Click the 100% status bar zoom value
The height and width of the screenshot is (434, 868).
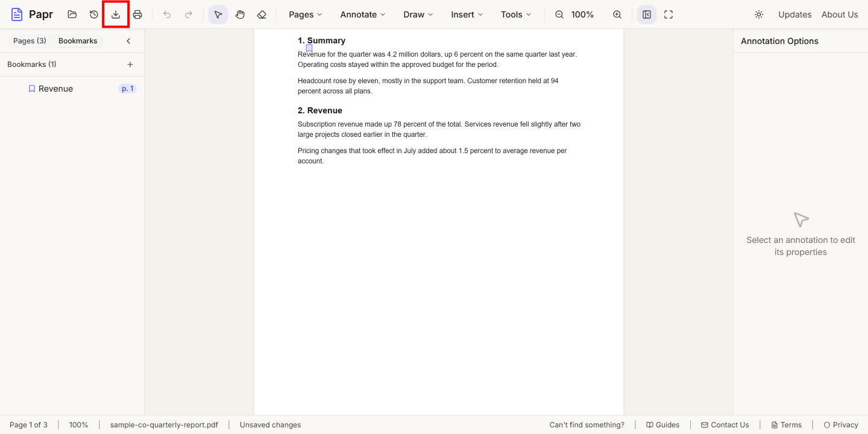(x=78, y=425)
